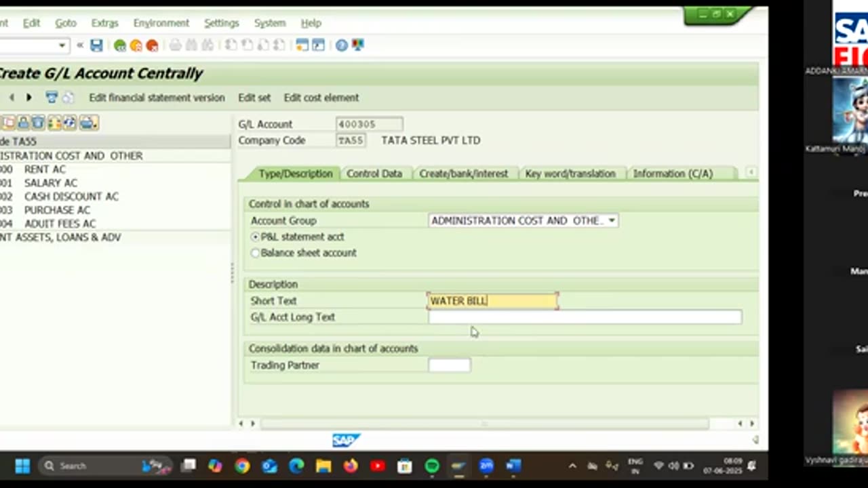Open the Help menu
This screenshot has height=488, width=868.
coord(311,23)
